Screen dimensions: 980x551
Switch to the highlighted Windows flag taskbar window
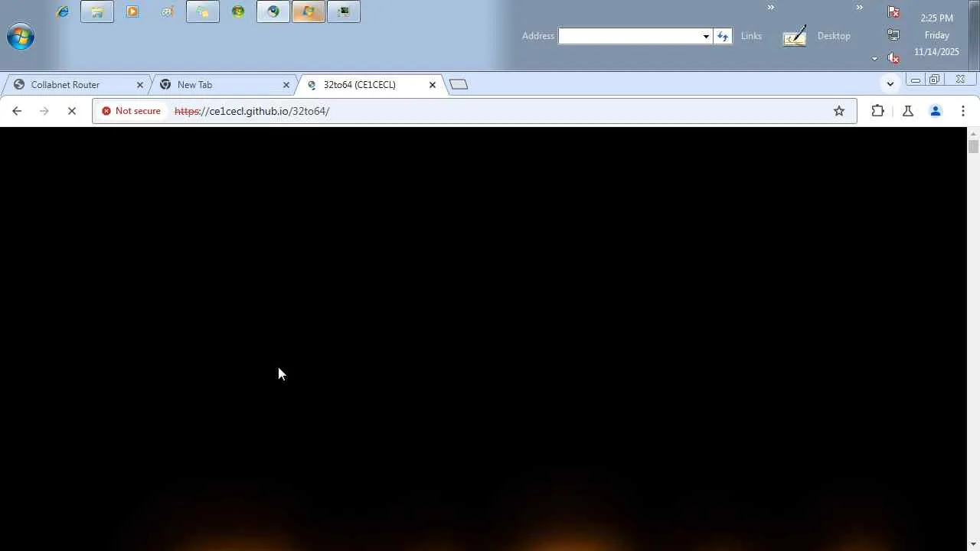[309, 11]
